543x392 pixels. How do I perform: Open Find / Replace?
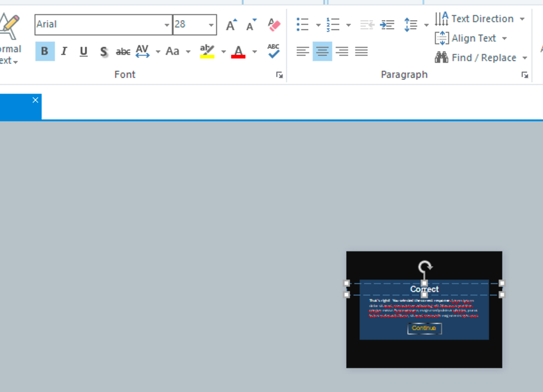click(x=476, y=58)
